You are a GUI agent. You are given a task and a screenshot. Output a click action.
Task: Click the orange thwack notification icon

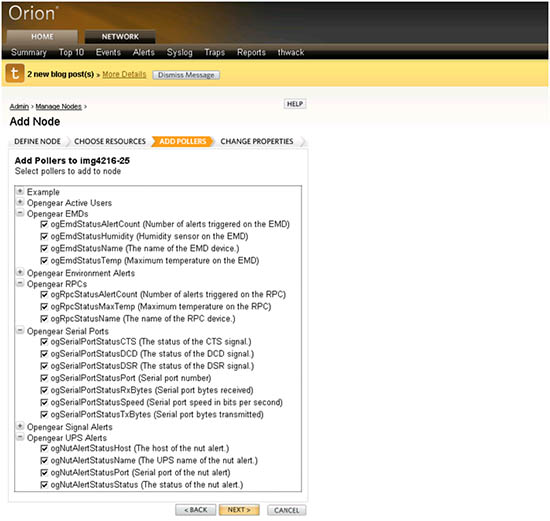pyautogui.click(x=15, y=73)
